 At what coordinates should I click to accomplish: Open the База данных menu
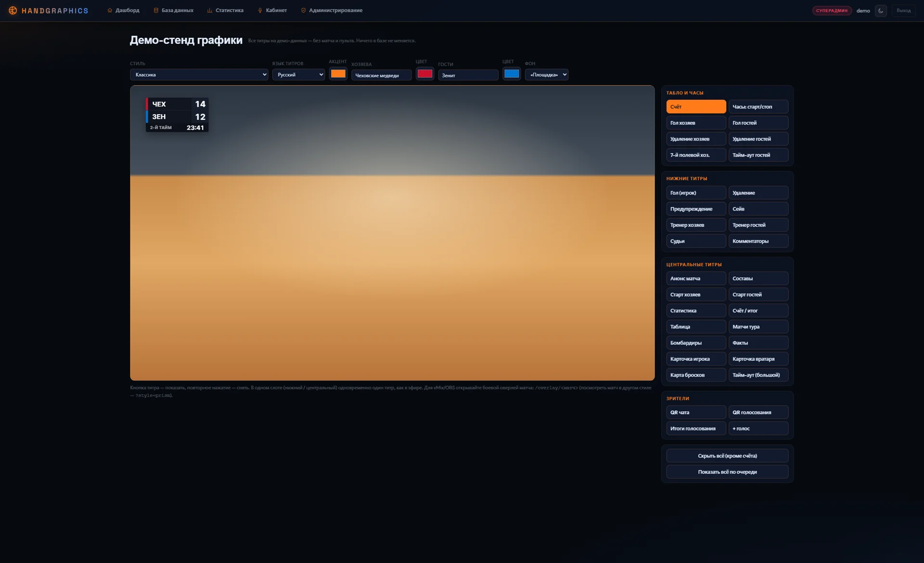pyautogui.click(x=173, y=10)
